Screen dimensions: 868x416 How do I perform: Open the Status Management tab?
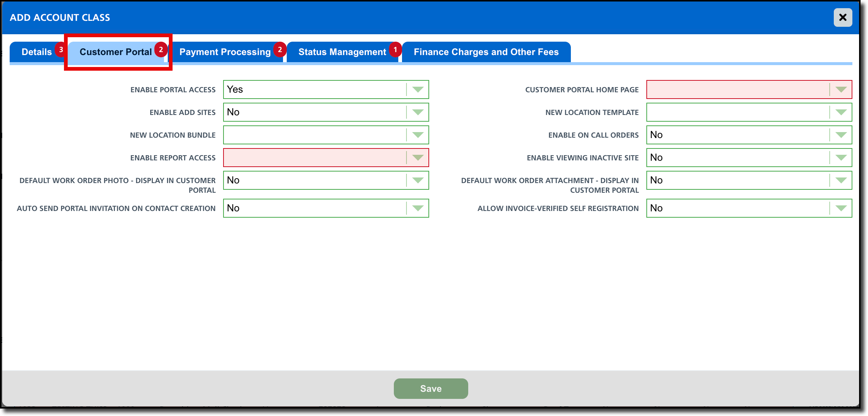pyautogui.click(x=342, y=52)
